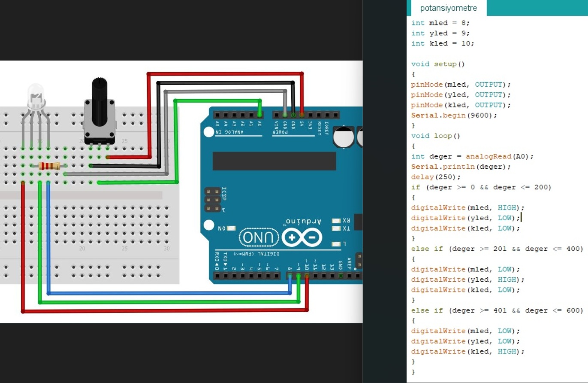
Task: Click the RGB LED on the breadboard
Action: [x=36, y=97]
